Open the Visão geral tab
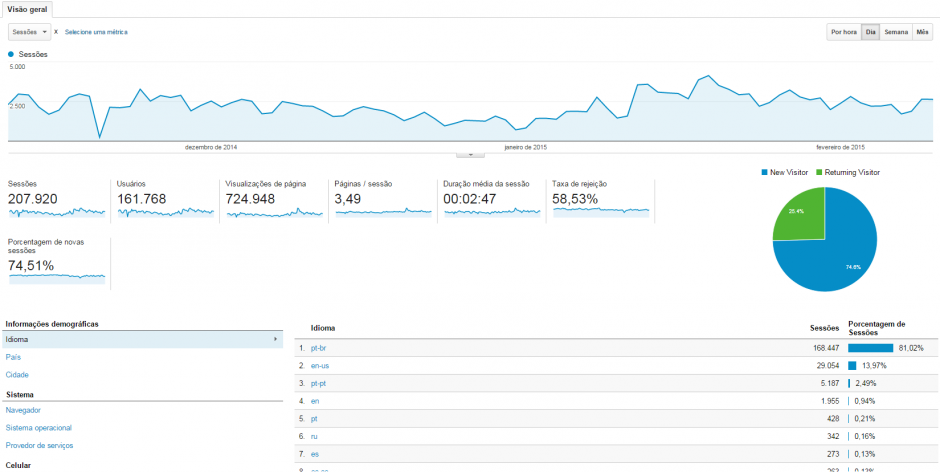940x472 pixels. tap(26, 9)
